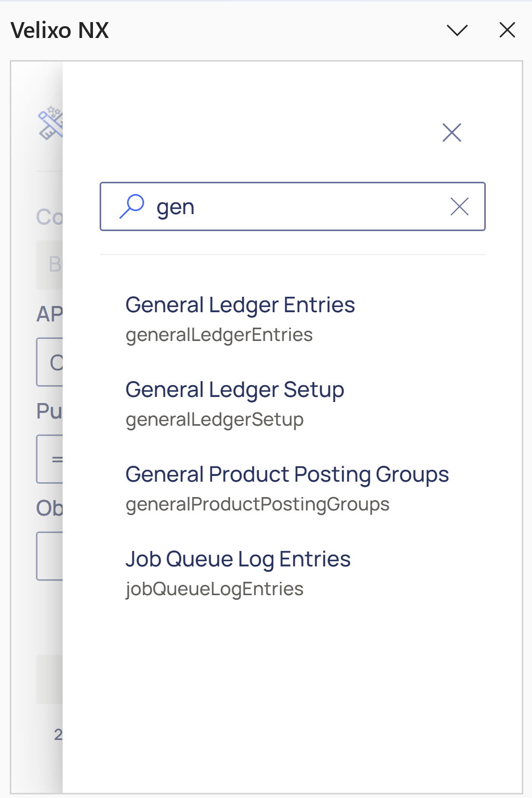
Task: Click the magnifier search icon
Action: [x=132, y=206]
